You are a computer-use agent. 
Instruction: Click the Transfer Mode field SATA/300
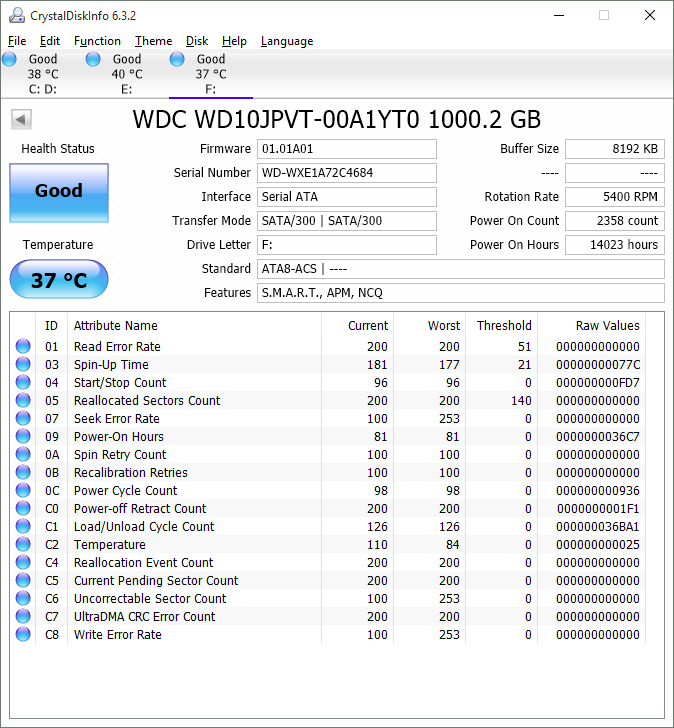(347, 221)
